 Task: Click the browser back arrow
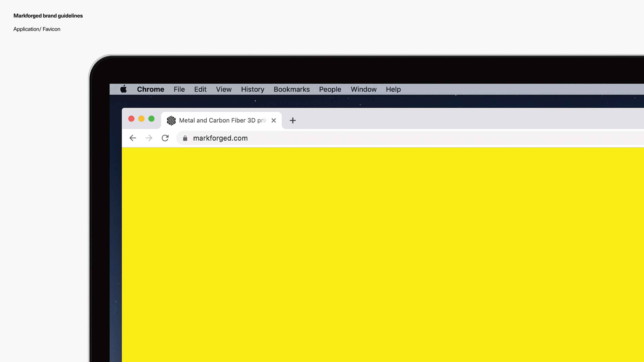pyautogui.click(x=133, y=138)
